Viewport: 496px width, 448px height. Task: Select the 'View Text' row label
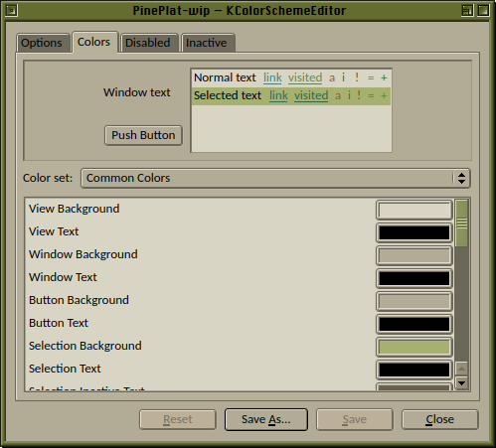pyautogui.click(x=54, y=231)
